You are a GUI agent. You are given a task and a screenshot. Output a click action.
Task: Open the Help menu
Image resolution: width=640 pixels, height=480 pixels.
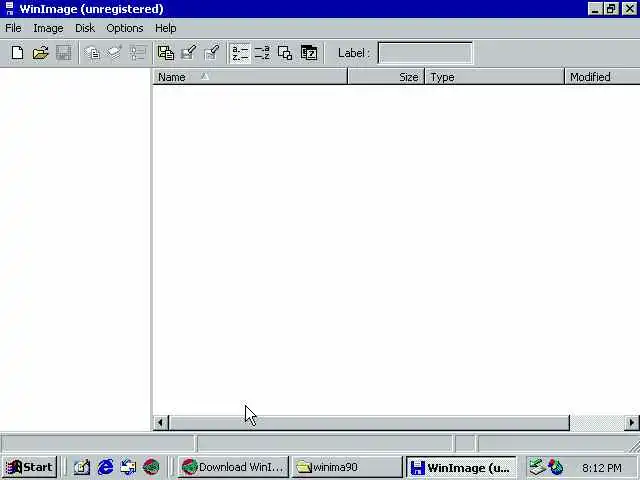point(165,28)
